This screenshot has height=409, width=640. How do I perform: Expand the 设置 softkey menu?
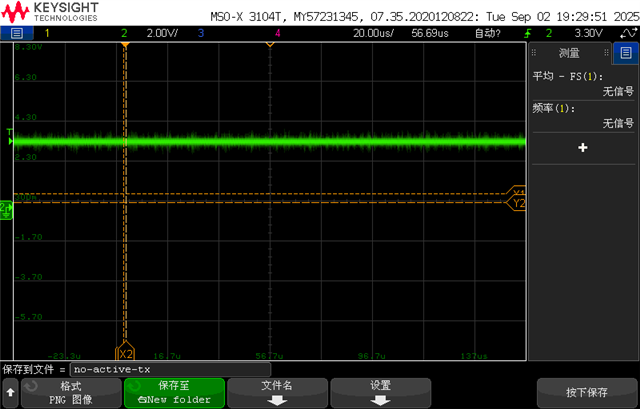(x=380, y=393)
